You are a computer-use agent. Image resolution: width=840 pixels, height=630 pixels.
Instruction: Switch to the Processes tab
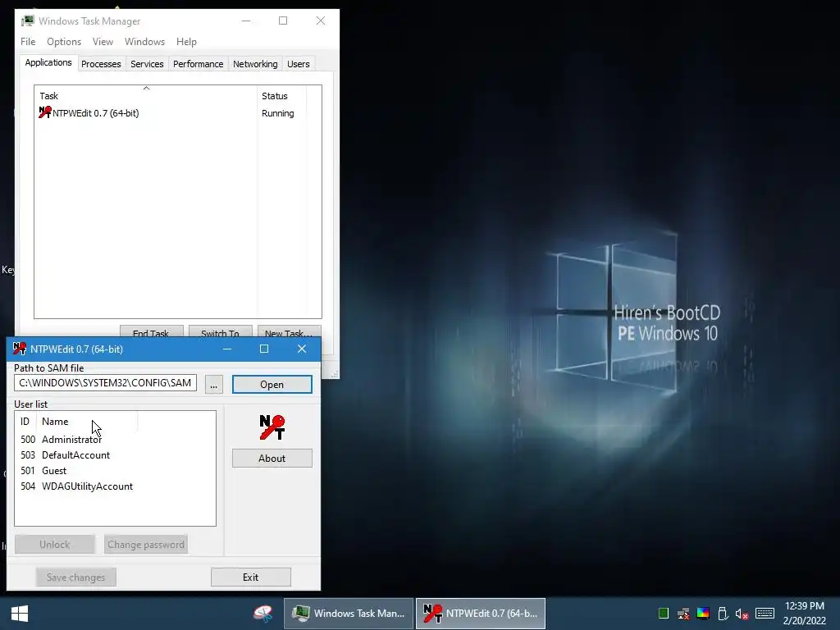pyautogui.click(x=101, y=64)
